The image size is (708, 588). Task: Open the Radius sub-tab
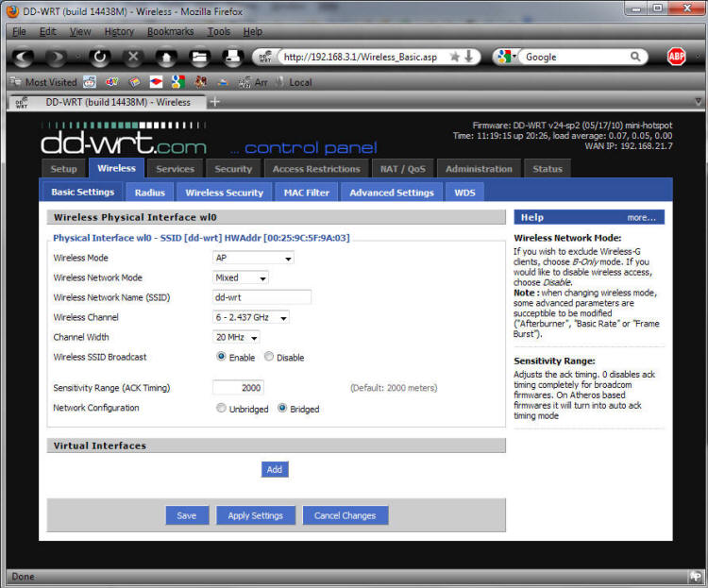point(150,193)
